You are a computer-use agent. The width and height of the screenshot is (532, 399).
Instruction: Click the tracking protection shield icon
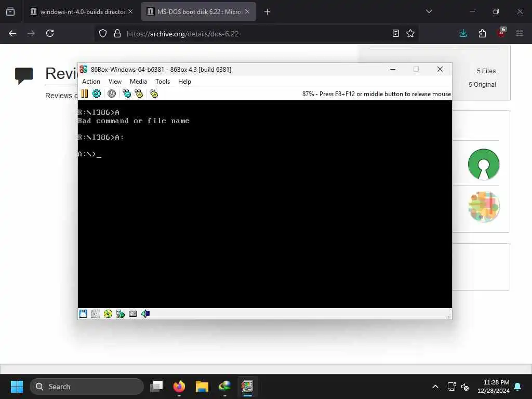click(x=103, y=33)
